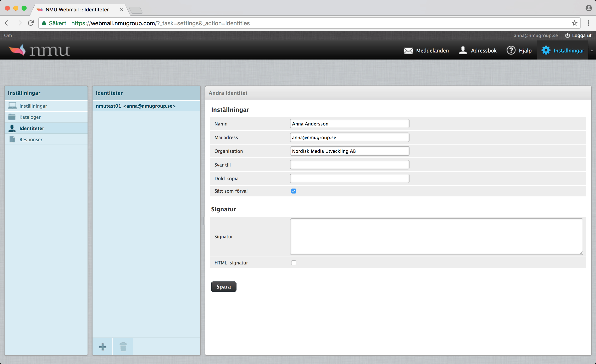Open the Adressbok contacts
Viewport: 596px width, 364px height.
coord(478,51)
